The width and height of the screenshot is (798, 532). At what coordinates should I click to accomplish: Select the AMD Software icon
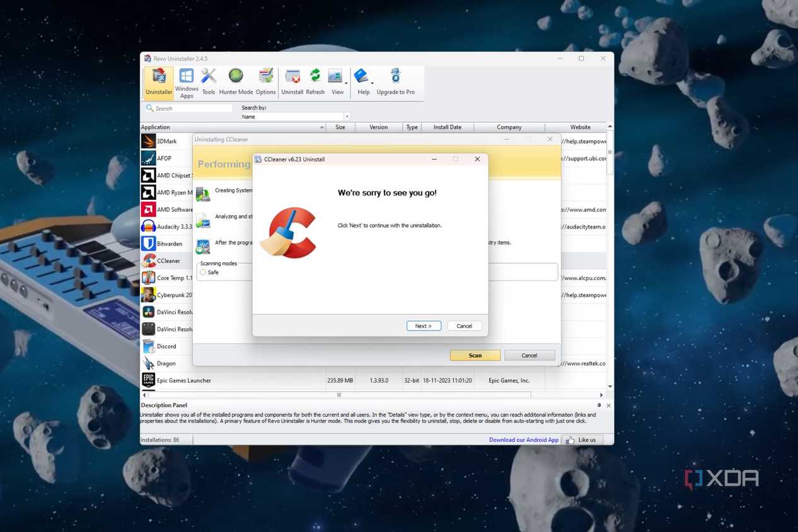pyautogui.click(x=148, y=209)
